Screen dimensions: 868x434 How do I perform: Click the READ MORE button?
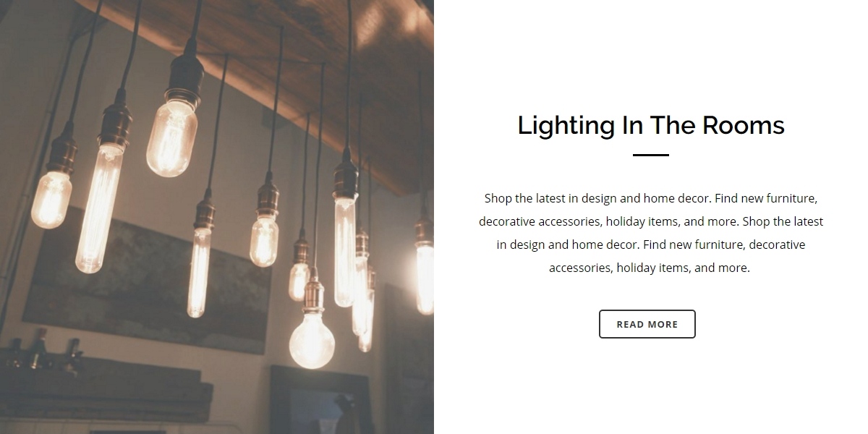pos(647,324)
